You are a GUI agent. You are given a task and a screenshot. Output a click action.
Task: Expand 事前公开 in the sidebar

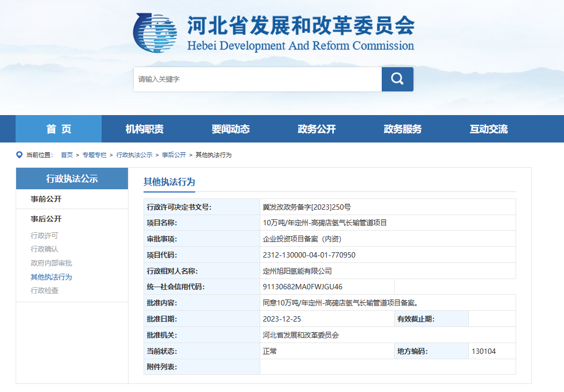pos(46,199)
